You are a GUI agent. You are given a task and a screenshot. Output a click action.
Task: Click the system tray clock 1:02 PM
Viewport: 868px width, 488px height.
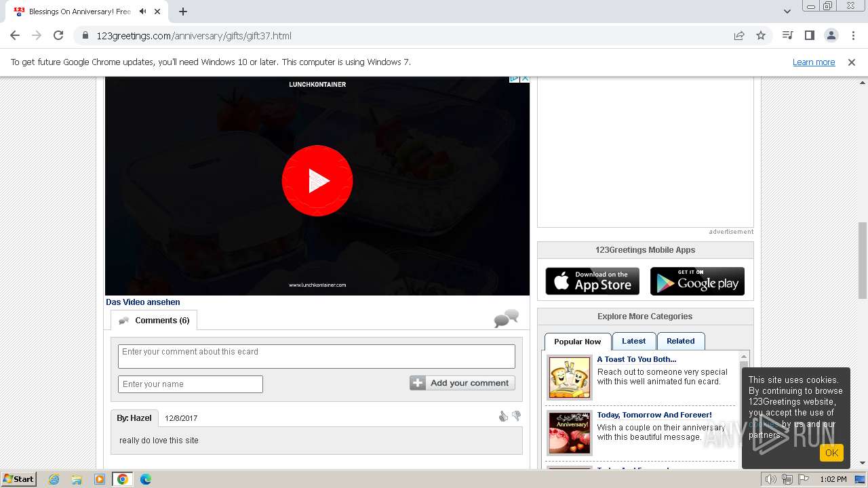coord(833,479)
